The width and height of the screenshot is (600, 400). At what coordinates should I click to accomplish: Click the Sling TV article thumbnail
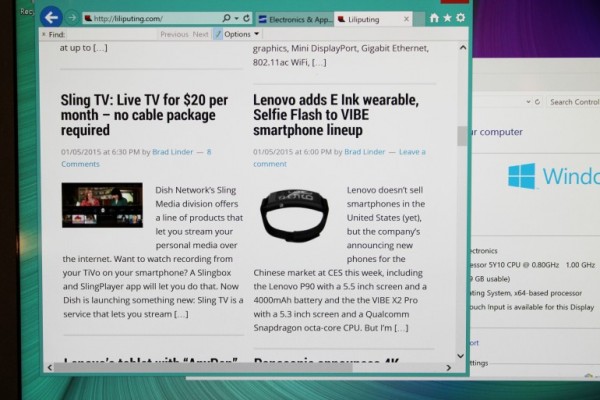(x=102, y=205)
